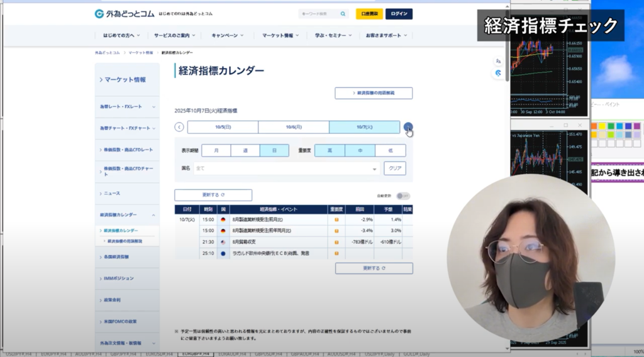Click the クリア button
Image resolution: width=644 pixels, height=357 pixels.
pos(394,168)
